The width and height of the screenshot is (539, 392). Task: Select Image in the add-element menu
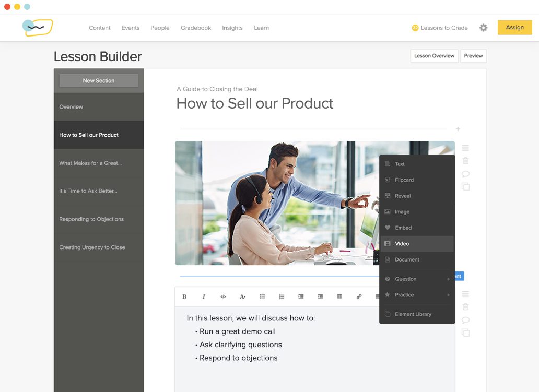(417, 211)
